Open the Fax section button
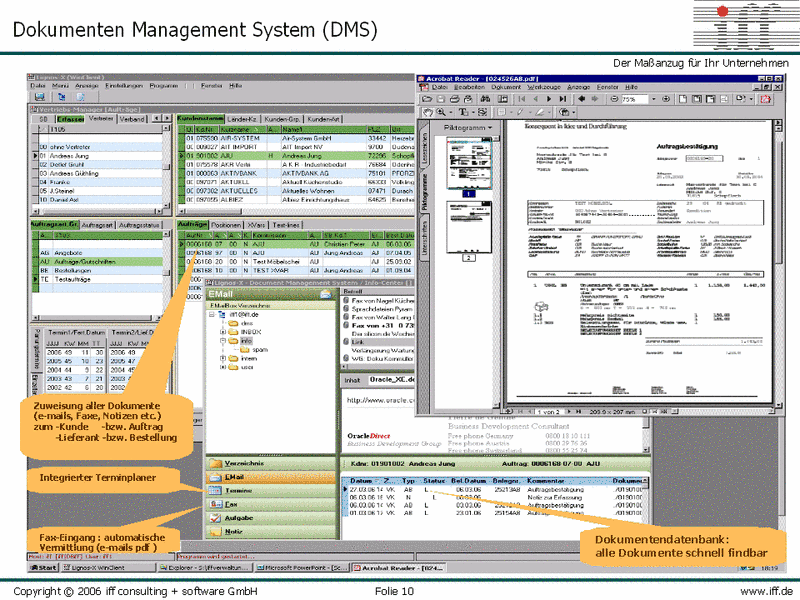 pos(271,504)
